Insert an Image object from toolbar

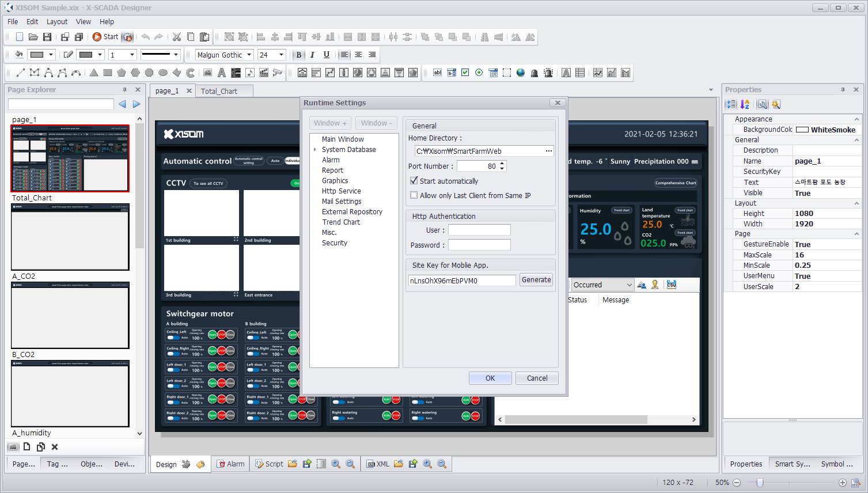pos(208,73)
